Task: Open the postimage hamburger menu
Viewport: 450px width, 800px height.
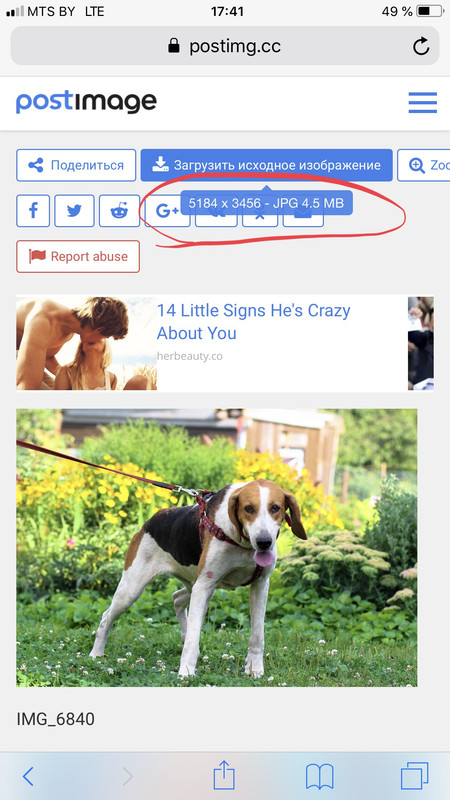Action: click(422, 103)
